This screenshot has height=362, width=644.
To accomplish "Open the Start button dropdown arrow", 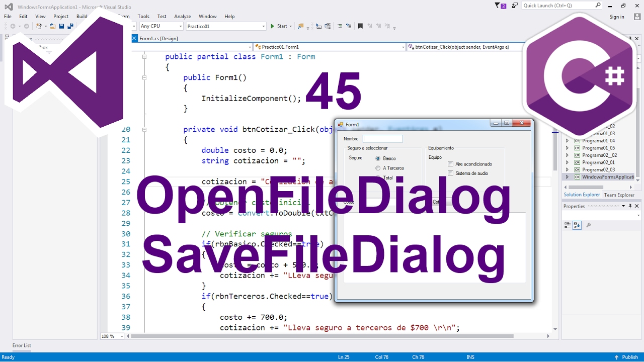I will (x=291, y=26).
